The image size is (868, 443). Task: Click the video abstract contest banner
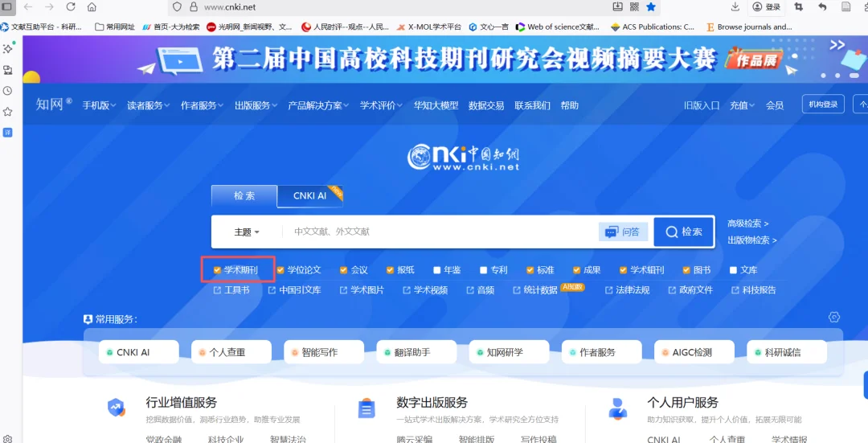[445, 59]
